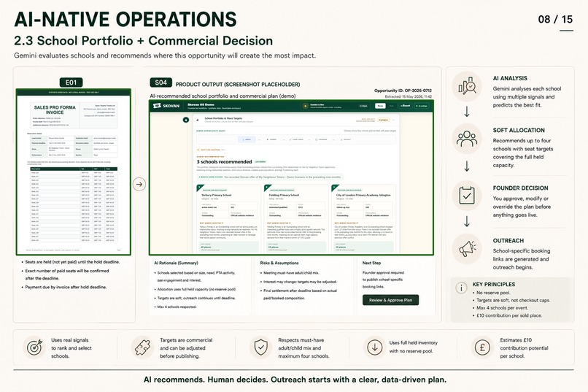Viewport: 588px width, 392px height.
Task: Click the '08 / 15' page number
Action: point(555,19)
